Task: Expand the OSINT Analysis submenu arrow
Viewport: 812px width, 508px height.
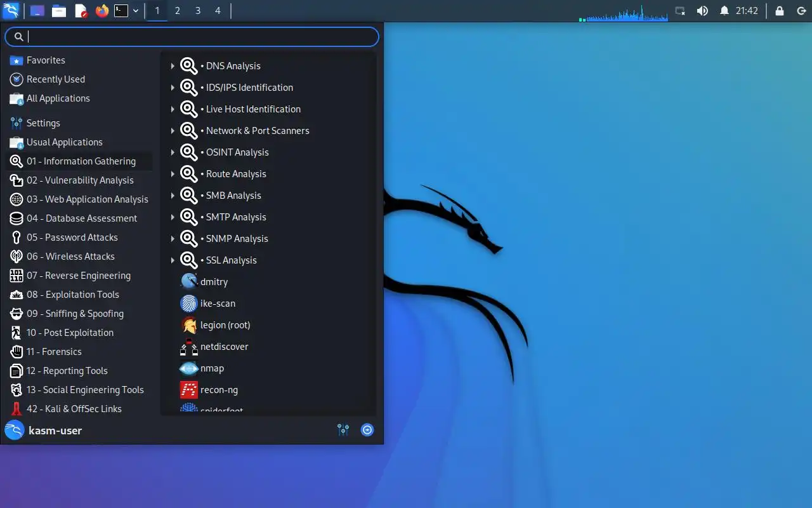Action: point(173,152)
